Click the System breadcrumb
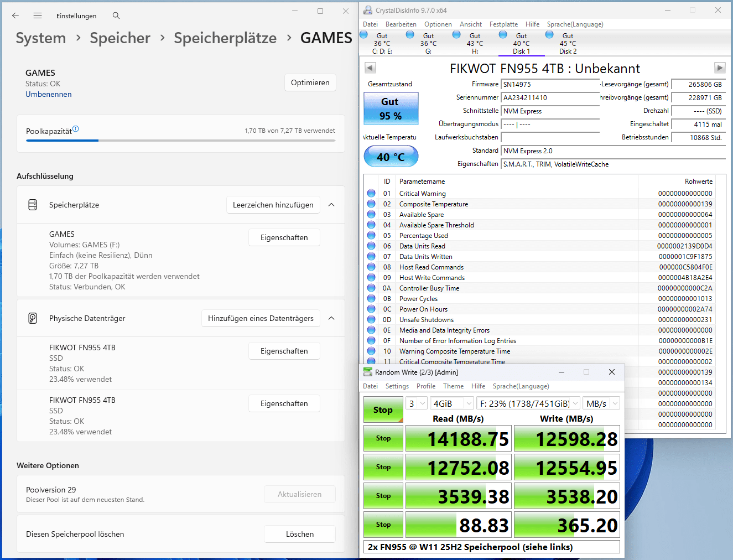The height and width of the screenshot is (560, 733). click(41, 38)
